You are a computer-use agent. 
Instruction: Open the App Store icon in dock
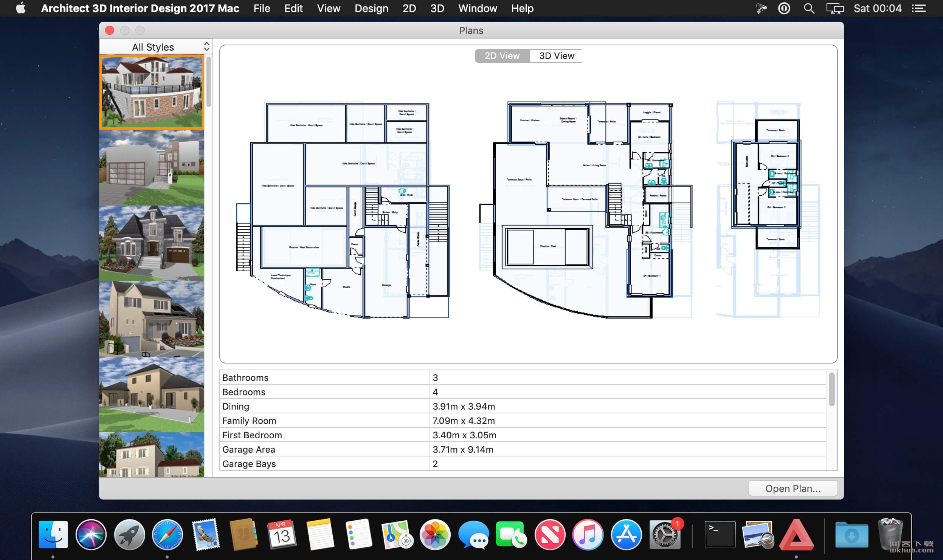coord(626,534)
